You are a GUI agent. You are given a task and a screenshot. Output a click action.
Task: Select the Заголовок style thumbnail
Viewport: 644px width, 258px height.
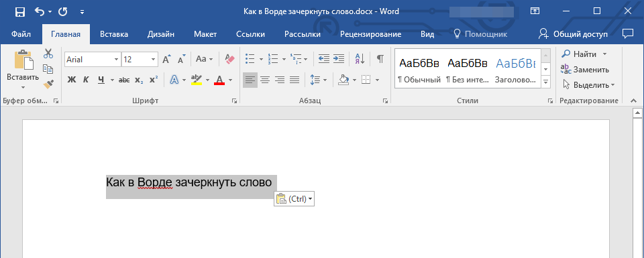pos(516,68)
